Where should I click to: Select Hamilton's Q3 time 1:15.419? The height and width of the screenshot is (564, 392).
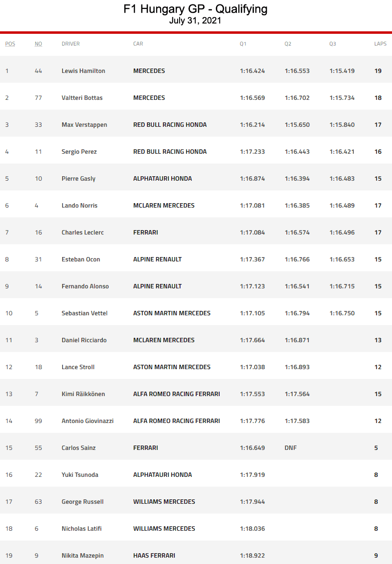click(x=342, y=71)
